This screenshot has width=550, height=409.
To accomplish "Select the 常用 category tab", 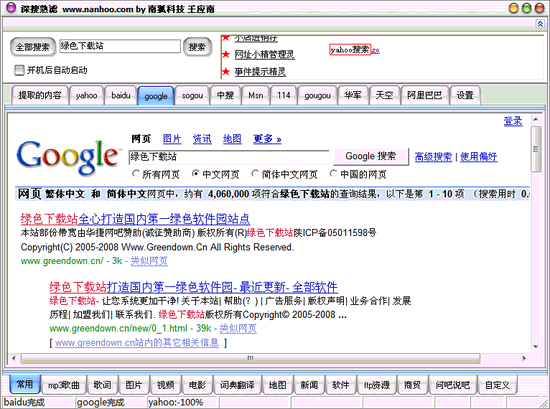I will coord(25,384).
